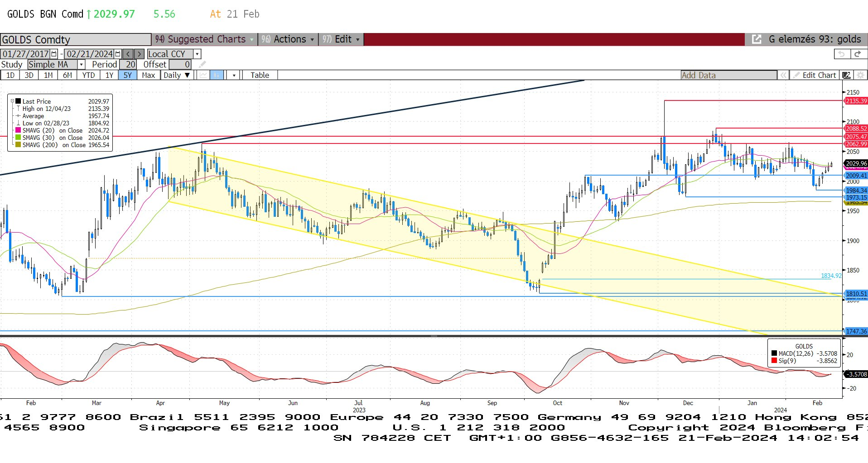This screenshot has width=868, height=463.
Task: Switch to line chart type icon
Action: click(x=203, y=75)
